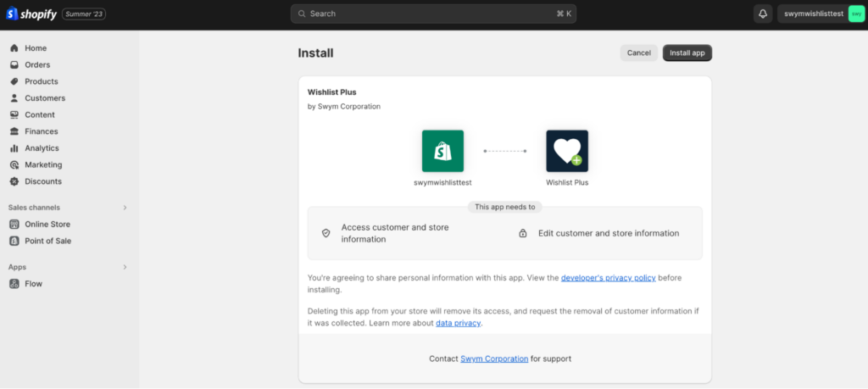Click 'This app needs to' label
868x389 pixels.
coord(505,207)
